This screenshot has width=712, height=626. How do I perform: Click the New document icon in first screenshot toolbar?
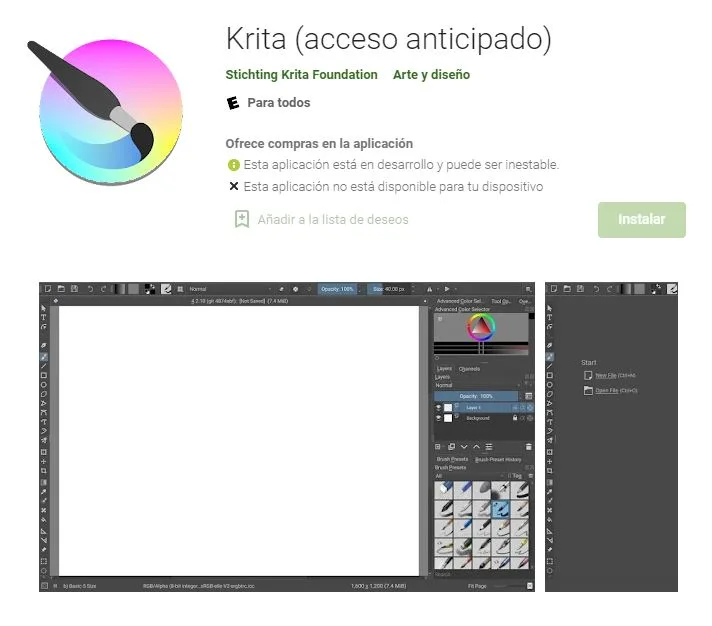pyautogui.click(x=48, y=289)
